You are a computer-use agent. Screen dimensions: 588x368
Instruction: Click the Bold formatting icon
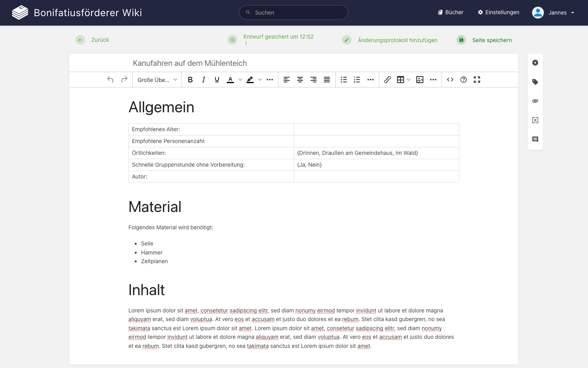[190, 80]
